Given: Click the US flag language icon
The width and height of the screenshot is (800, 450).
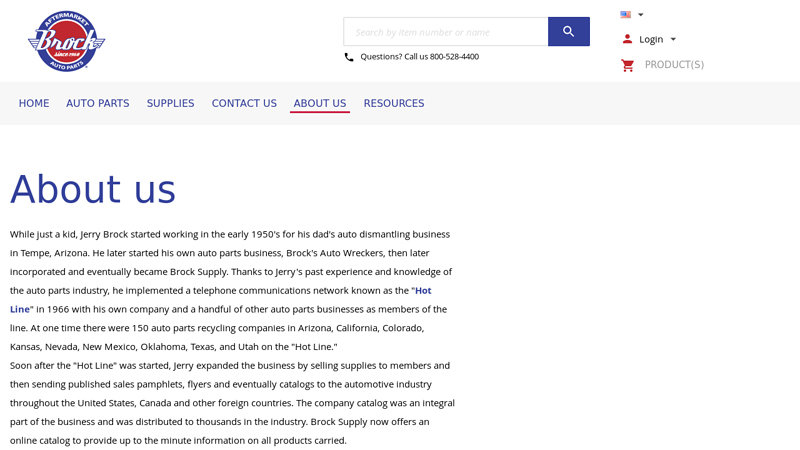Looking at the screenshot, I should (x=625, y=15).
